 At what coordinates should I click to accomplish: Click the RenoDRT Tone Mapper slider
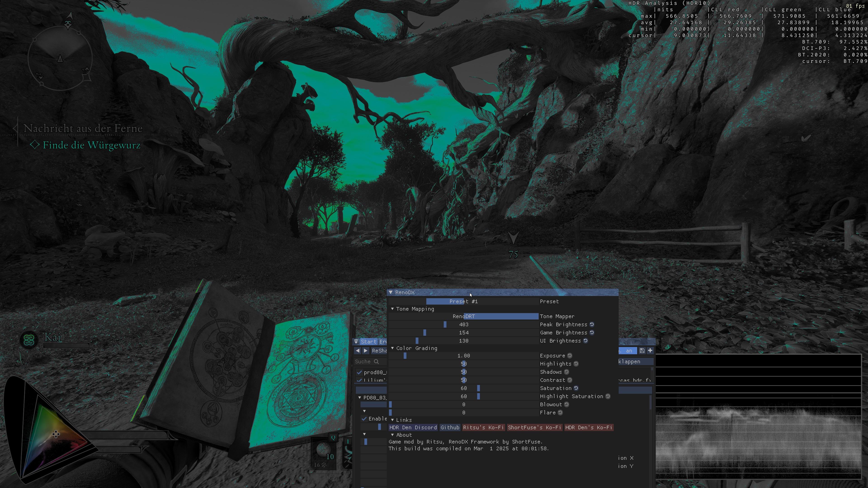pos(464,316)
